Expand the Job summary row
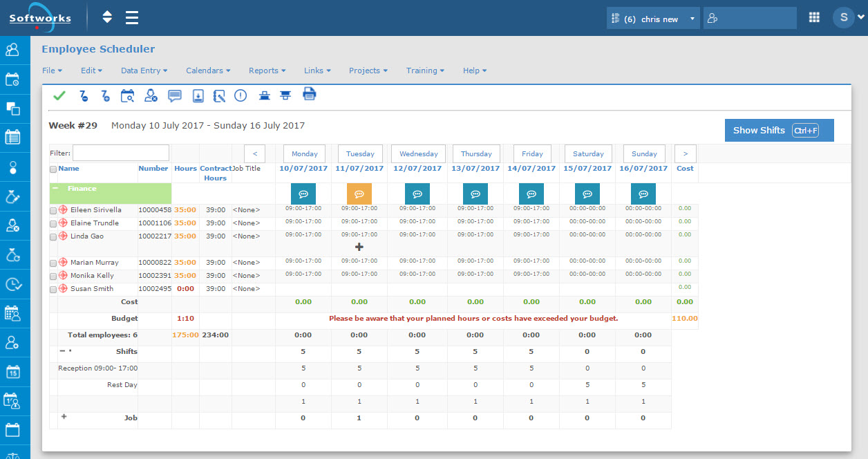This screenshot has width=868, height=459. (64, 417)
